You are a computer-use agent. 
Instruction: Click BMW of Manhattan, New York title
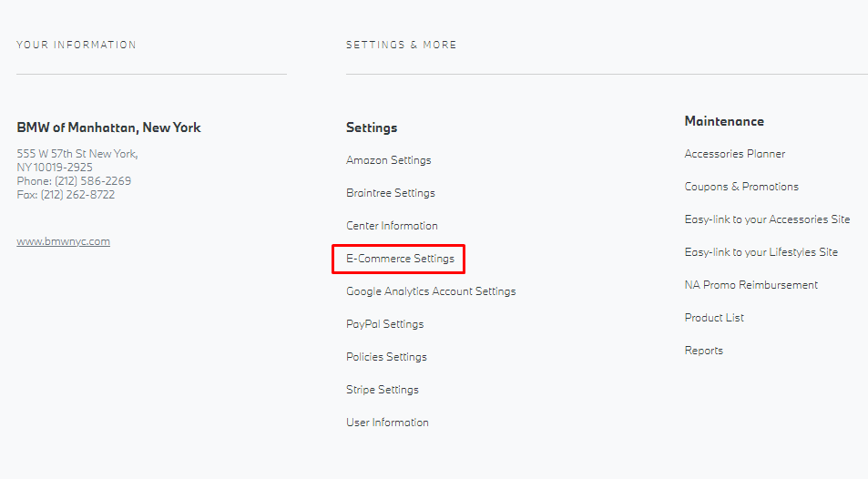point(108,127)
